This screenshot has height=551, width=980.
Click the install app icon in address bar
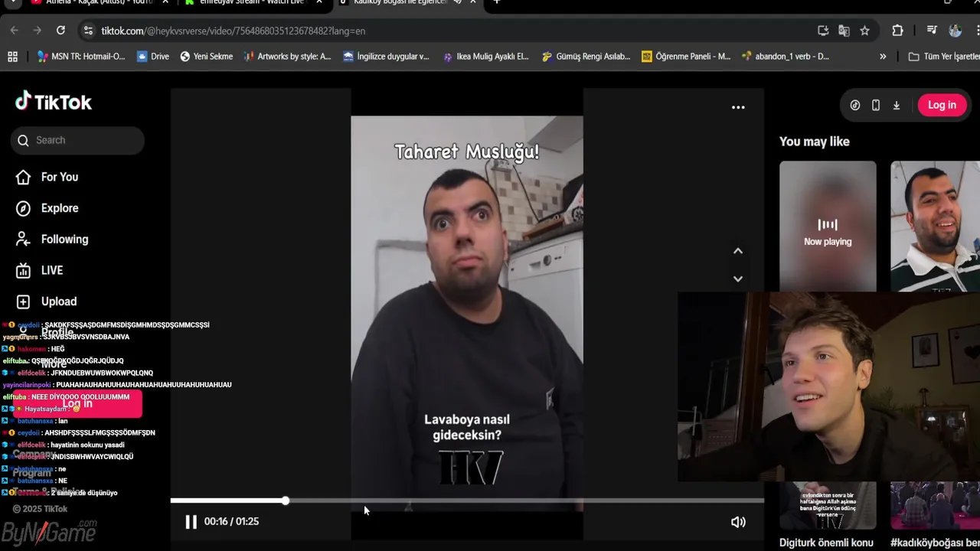(x=823, y=31)
